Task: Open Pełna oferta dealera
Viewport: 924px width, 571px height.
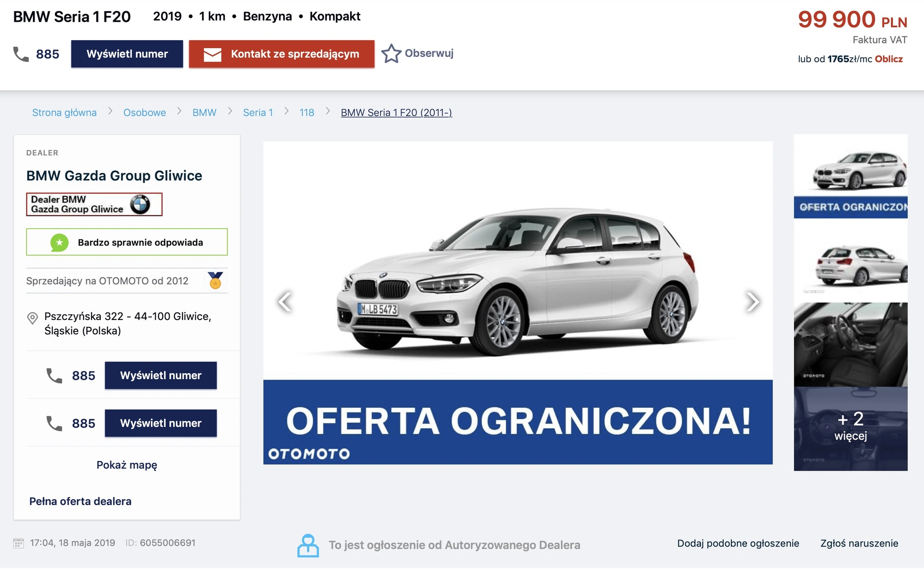Action: pyautogui.click(x=80, y=501)
